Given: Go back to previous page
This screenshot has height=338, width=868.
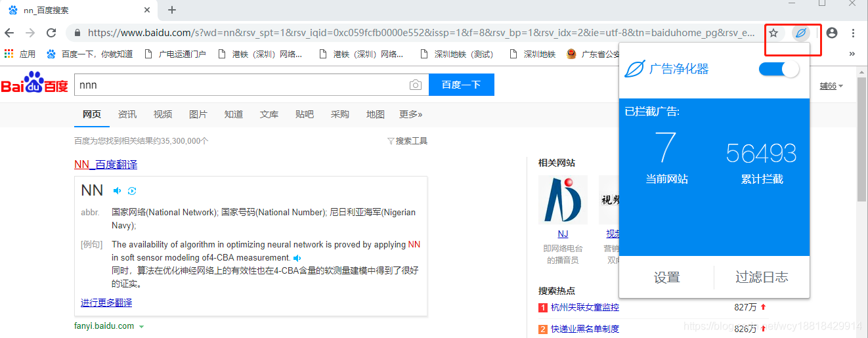Looking at the screenshot, I should [x=9, y=33].
